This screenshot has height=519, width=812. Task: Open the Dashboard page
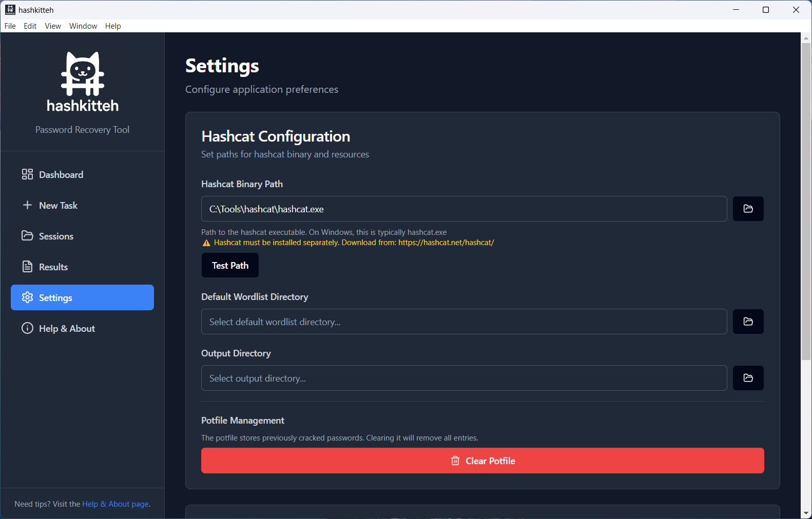coord(82,174)
